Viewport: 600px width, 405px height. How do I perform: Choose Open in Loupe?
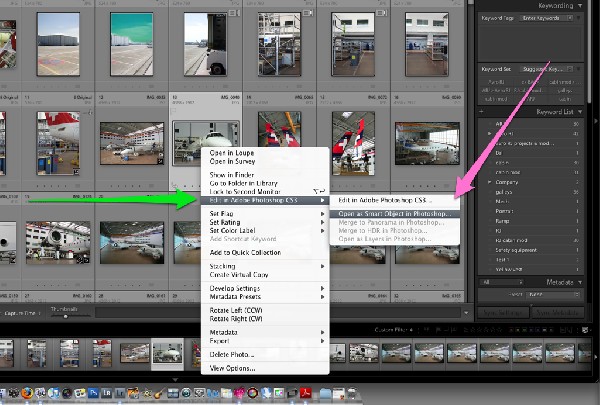click(232, 153)
